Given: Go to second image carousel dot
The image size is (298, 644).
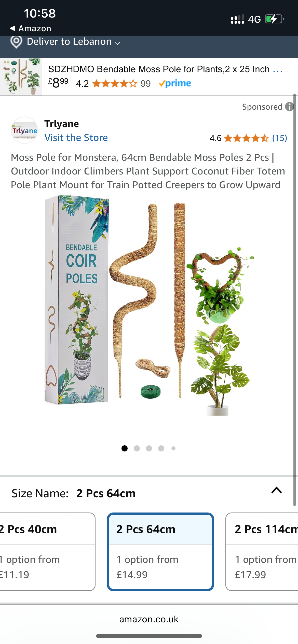Looking at the screenshot, I should point(137,448).
